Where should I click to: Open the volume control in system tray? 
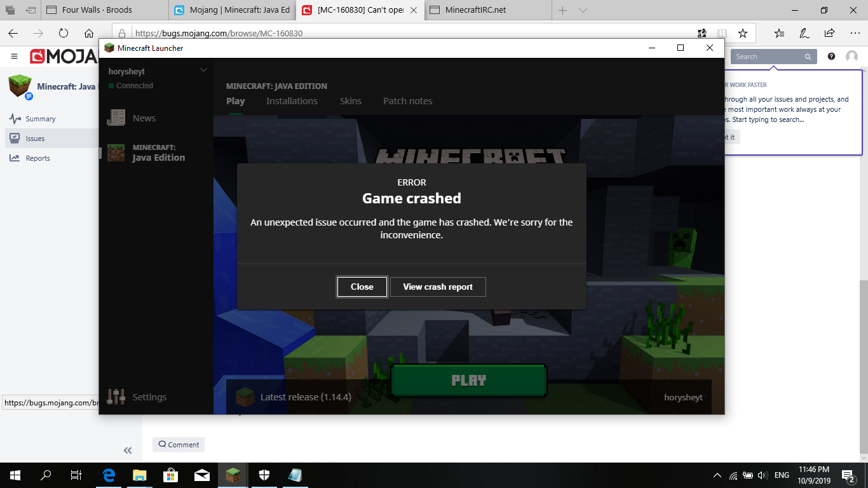point(763,475)
